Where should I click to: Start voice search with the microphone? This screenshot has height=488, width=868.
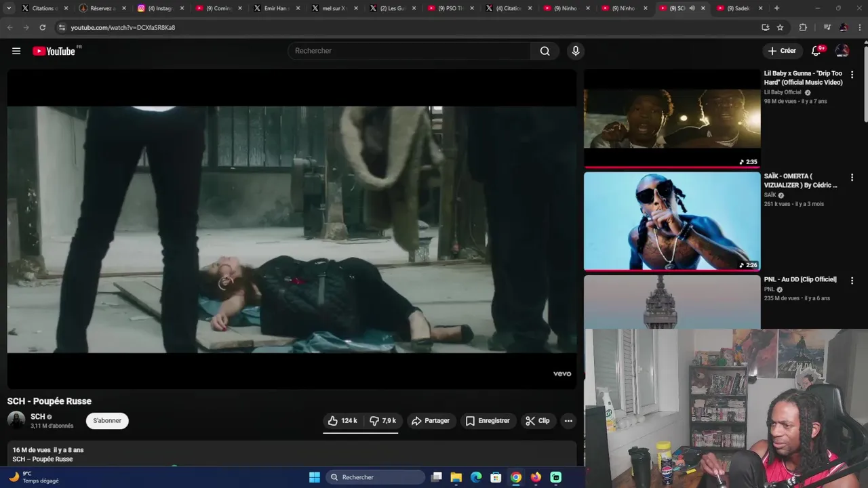click(x=576, y=51)
